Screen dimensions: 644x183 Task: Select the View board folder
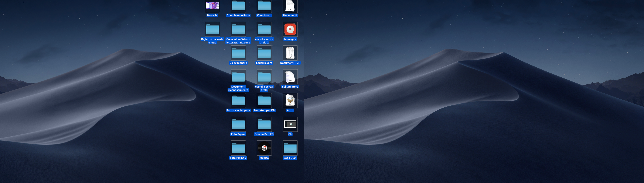point(264,6)
